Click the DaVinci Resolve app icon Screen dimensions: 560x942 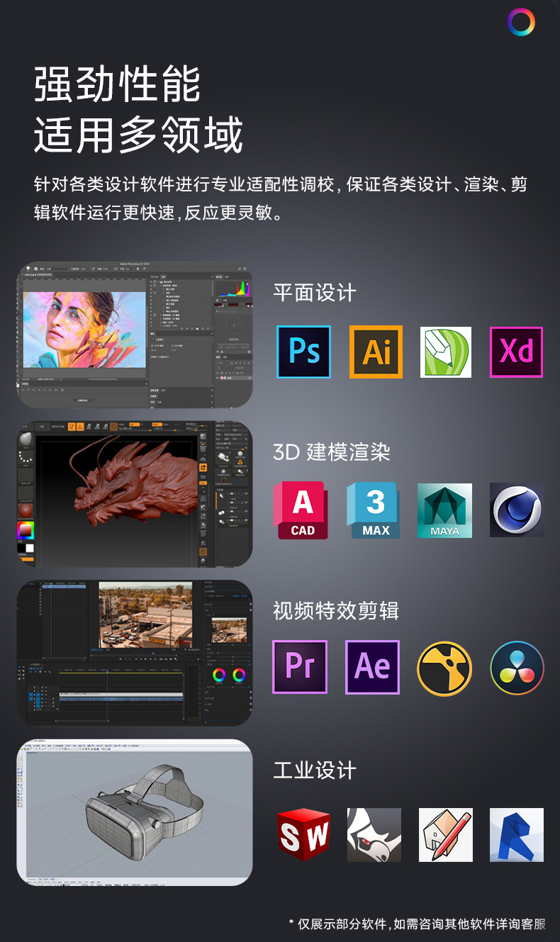[x=517, y=668]
